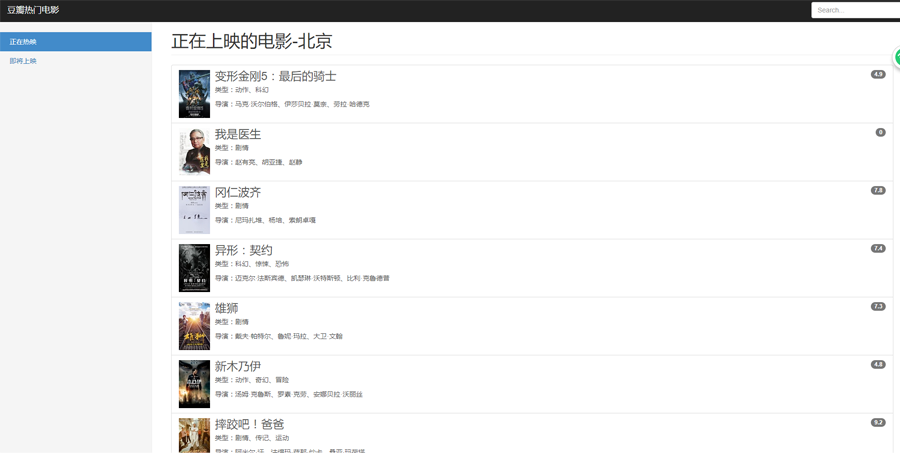Open the 变形金刚5：最后的骑士 poster thumbnail
The height and width of the screenshot is (453, 900).
194,94
